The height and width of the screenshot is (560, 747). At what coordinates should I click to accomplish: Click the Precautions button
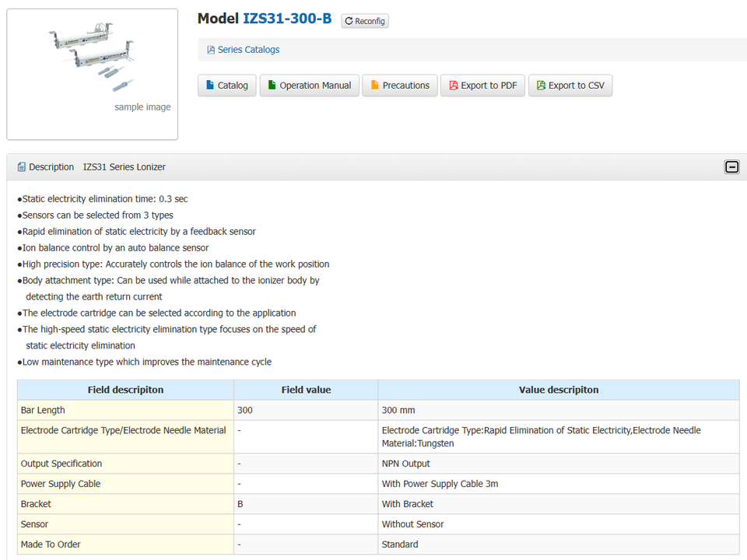400,86
